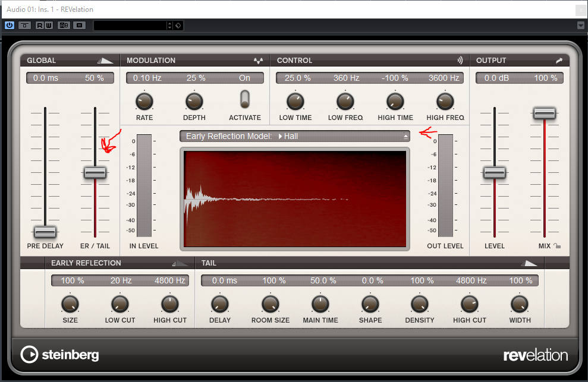
Task: Click the modulation Rate knob
Action: pyautogui.click(x=144, y=102)
